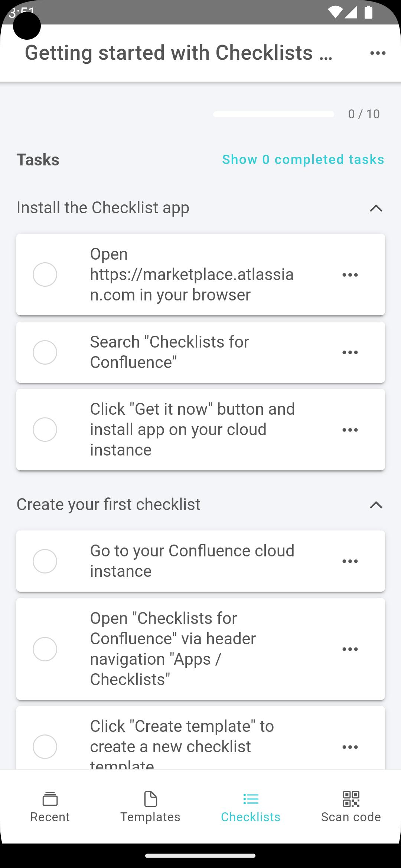Screen dimensions: 401x868
Task: Tap the 0 / 10 progress bar
Action: point(274,114)
